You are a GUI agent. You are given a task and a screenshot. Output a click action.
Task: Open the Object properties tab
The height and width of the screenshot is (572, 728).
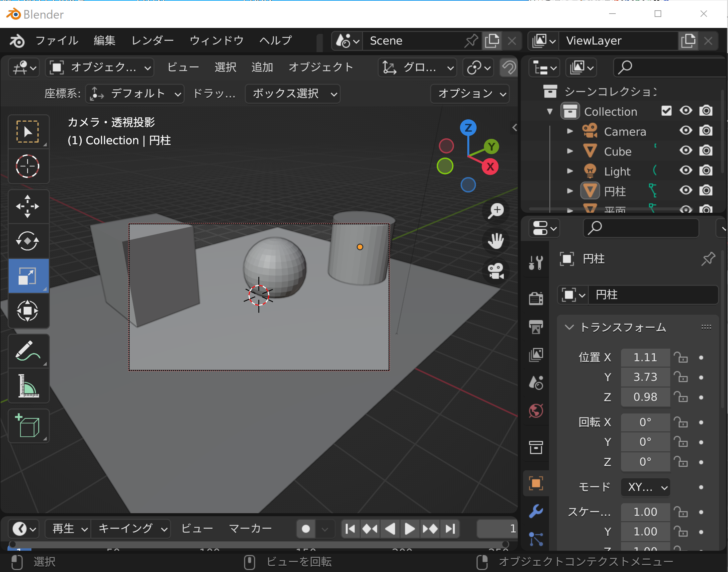click(536, 484)
